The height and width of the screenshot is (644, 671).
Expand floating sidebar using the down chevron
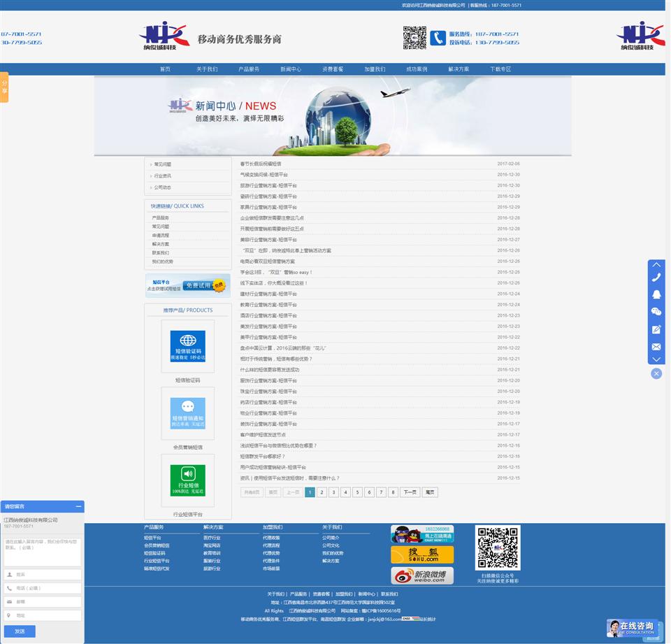coord(656,359)
